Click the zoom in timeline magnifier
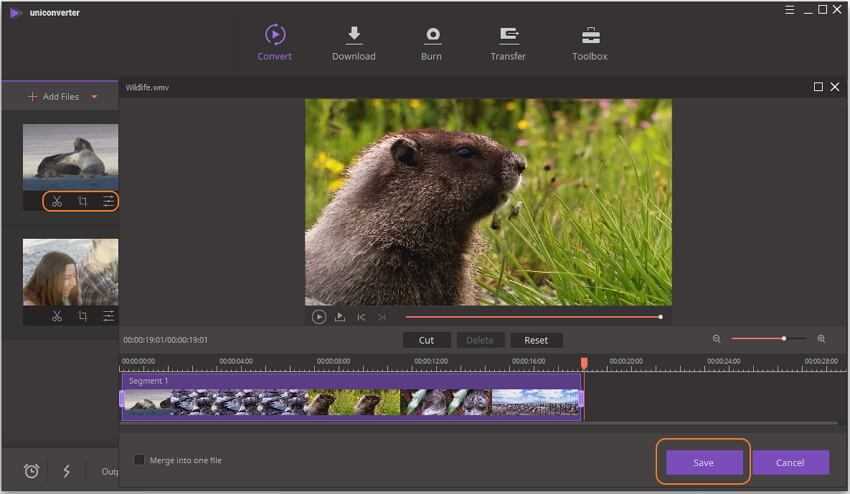The image size is (850, 494). tap(821, 339)
